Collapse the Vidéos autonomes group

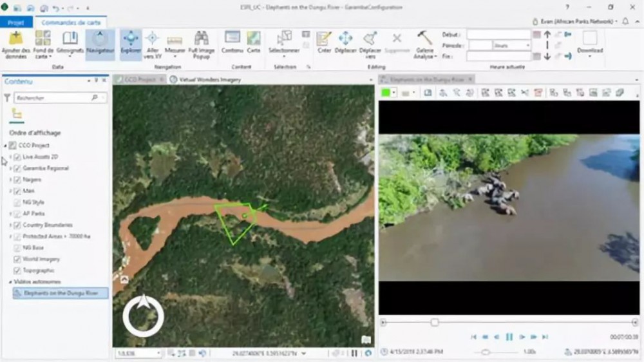(x=11, y=282)
